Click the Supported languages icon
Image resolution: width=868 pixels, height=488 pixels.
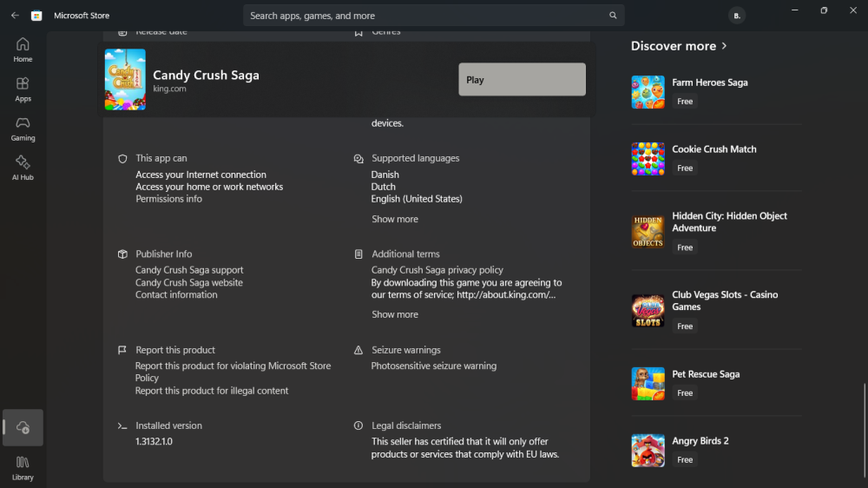(x=358, y=158)
